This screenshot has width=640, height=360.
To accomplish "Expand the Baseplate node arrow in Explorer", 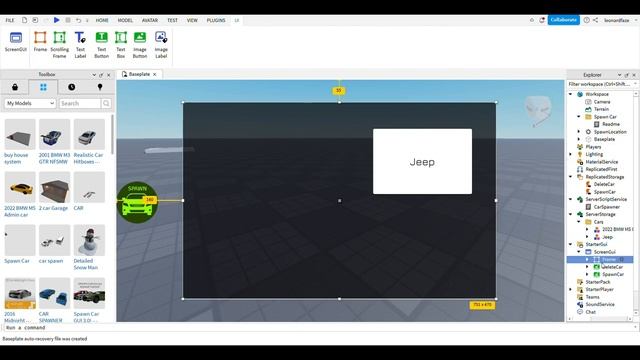I will (579, 139).
